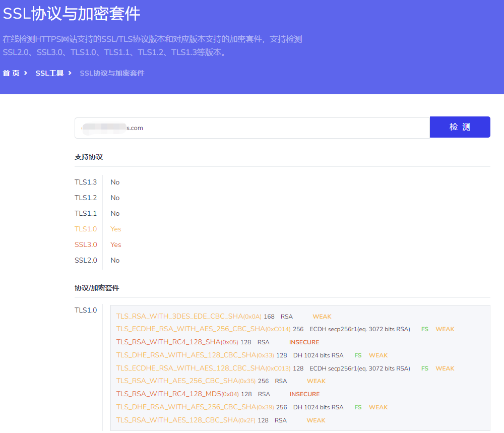Open the SSL工具 breadcrumb link
504x433 pixels.
[49, 73]
